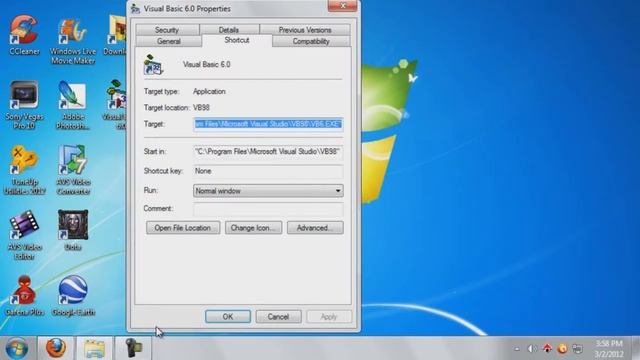This screenshot has width=640, height=360.
Task: Click Open File Location button
Action: point(183,228)
